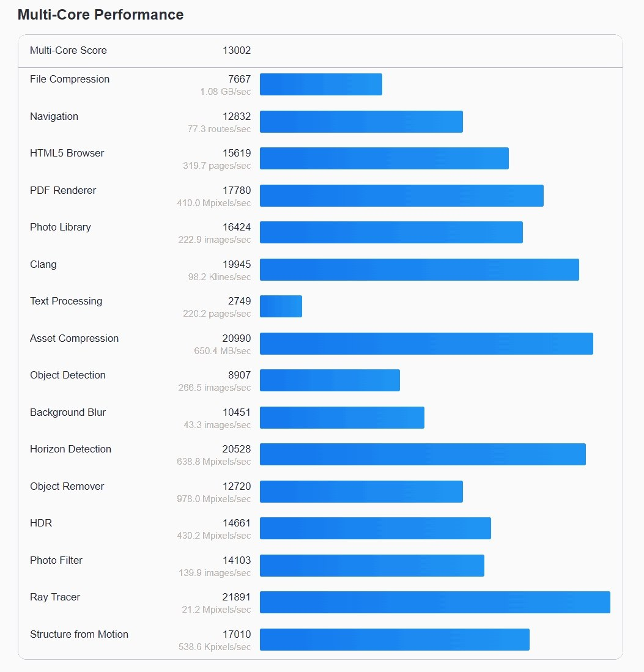Click the Structure from Motion label
The height and width of the screenshot is (672, 644).
click(79, 635)
